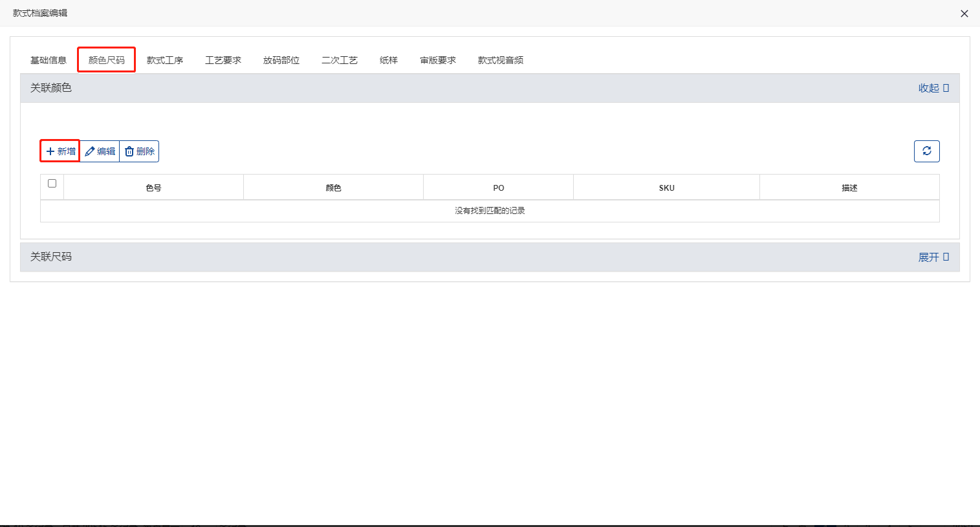The height and width of the screenshot is (527, 980).
Task: Click the refresh icon in the color panel
Action: (x=927, y=151)
